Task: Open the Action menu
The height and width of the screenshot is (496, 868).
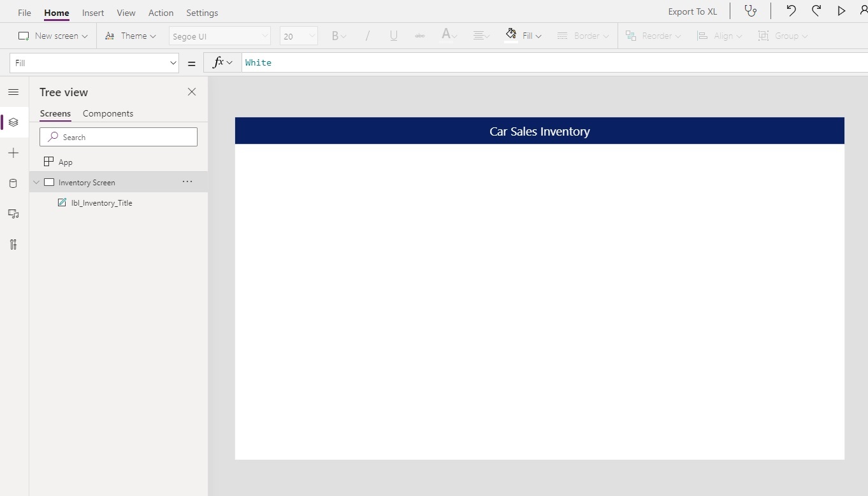Action: point(161,13)
